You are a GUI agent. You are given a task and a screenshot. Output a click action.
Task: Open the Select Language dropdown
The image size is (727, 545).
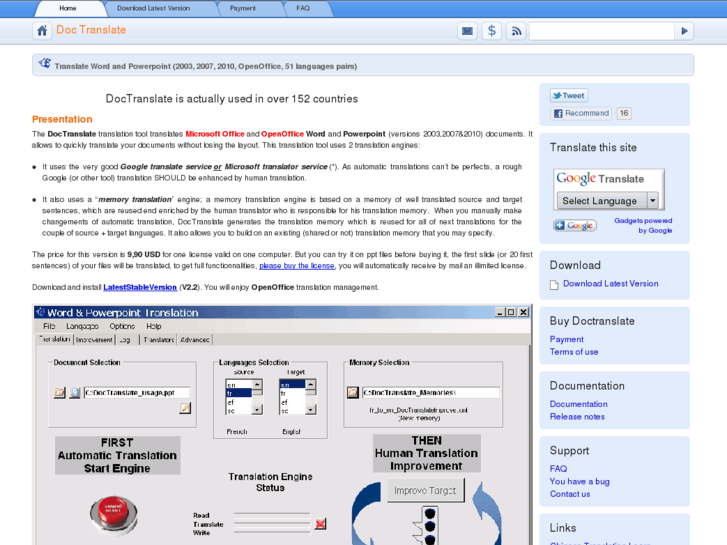(x=607, y=201)
